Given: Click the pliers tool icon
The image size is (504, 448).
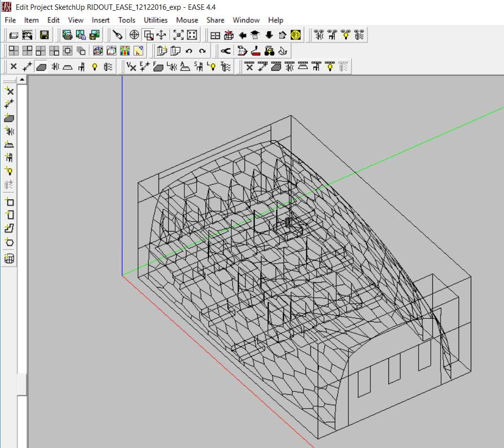Looking at the screenshot, I should pyautogui.click(x=225, y=51).
